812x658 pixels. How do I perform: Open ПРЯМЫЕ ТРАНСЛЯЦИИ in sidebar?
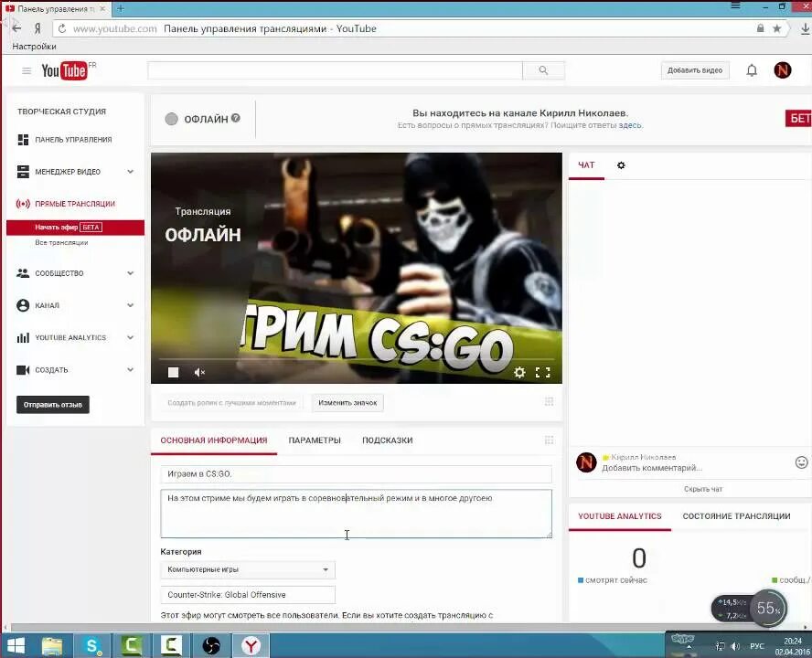(75, 204)
